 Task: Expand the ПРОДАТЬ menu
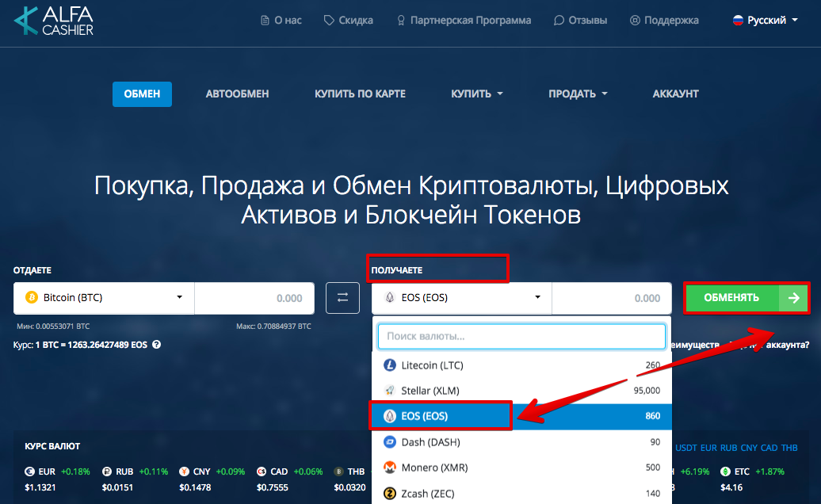coord(578,94)
